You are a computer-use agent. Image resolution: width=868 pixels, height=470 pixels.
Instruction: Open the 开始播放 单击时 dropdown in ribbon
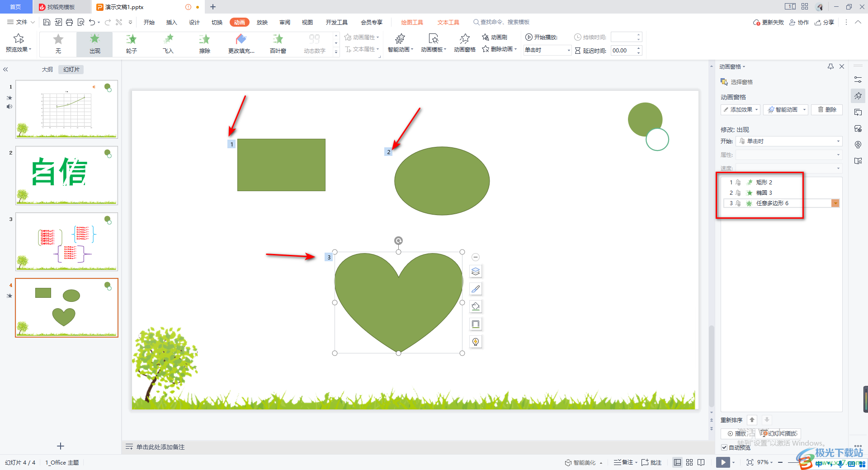[x=547, y=50]
